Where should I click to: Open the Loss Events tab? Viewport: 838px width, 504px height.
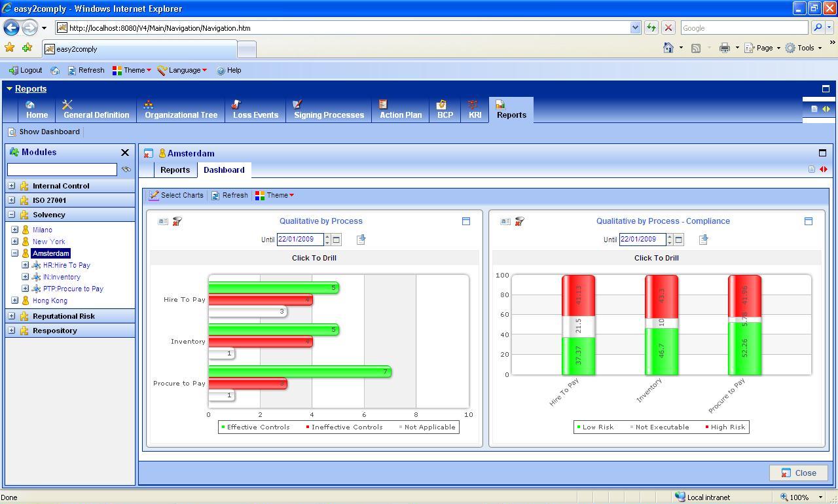[x=255, y=110]
